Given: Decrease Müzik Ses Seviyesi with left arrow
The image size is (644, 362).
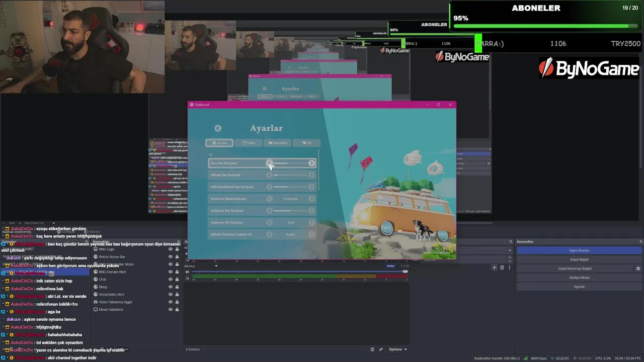Looking at the screenshot, I should (x=270, y=175).
